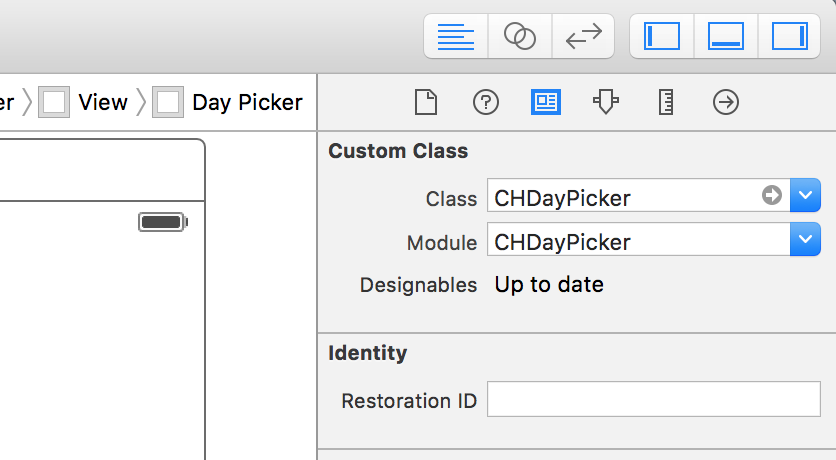The image size is (836, 460).
Task: Click the Identity section header
Action: [368, 353]
